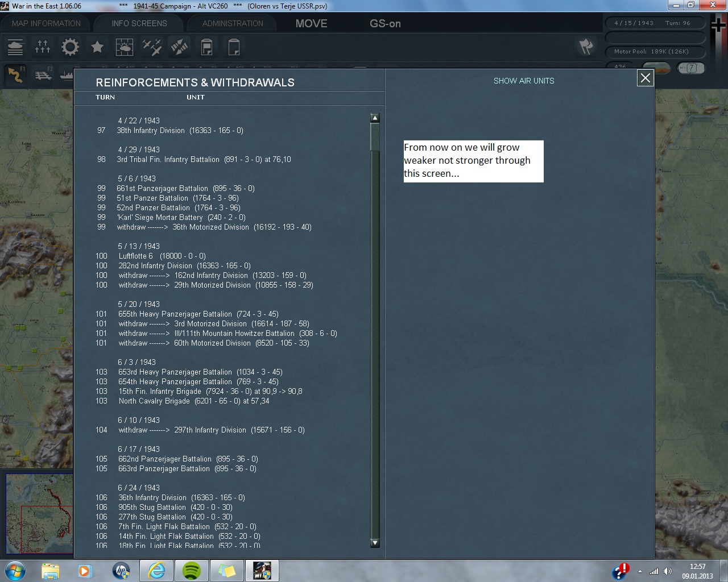Click Show Air Units
The height and width of the screenshot is (582, 728).
[524, 81]
